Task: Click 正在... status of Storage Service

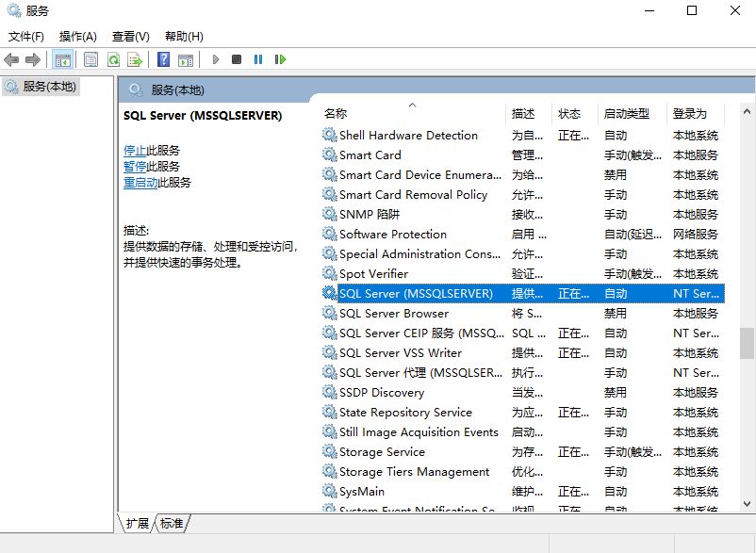Action: click(x=573, y=452)
